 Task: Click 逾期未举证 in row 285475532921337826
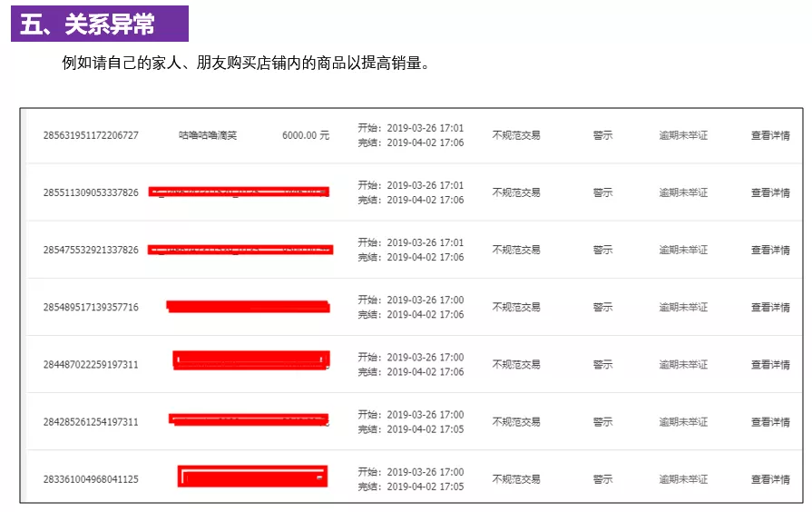pyautogui.click(x=683, y=250)
